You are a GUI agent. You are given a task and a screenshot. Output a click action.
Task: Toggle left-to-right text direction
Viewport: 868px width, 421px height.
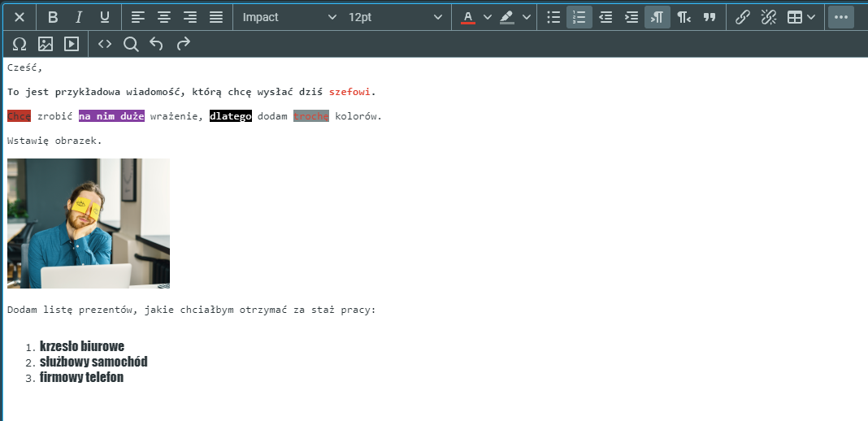pos(658,17)
